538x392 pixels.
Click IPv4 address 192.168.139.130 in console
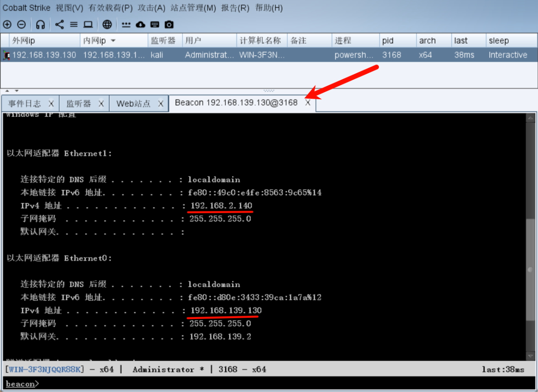(226, 310)
